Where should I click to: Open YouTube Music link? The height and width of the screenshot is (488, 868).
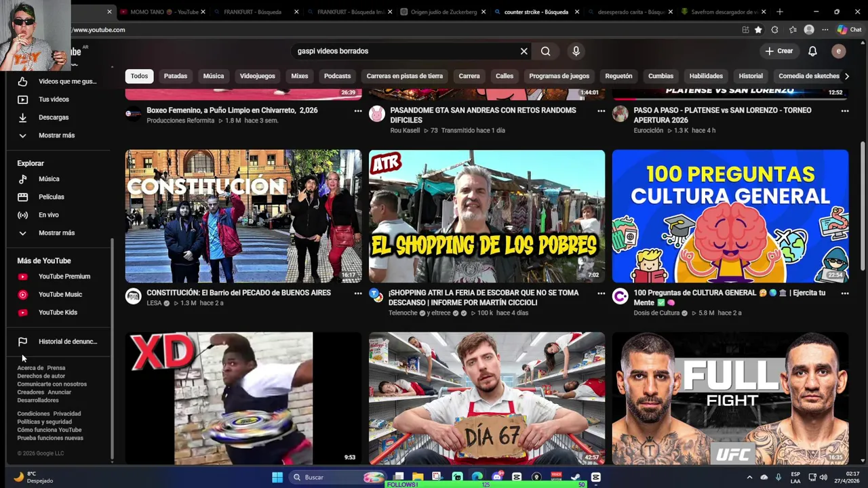(x=59, y=294)
